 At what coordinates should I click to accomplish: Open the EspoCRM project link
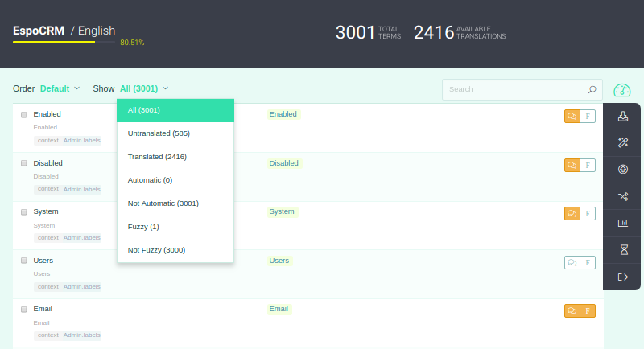coord(39,31)
